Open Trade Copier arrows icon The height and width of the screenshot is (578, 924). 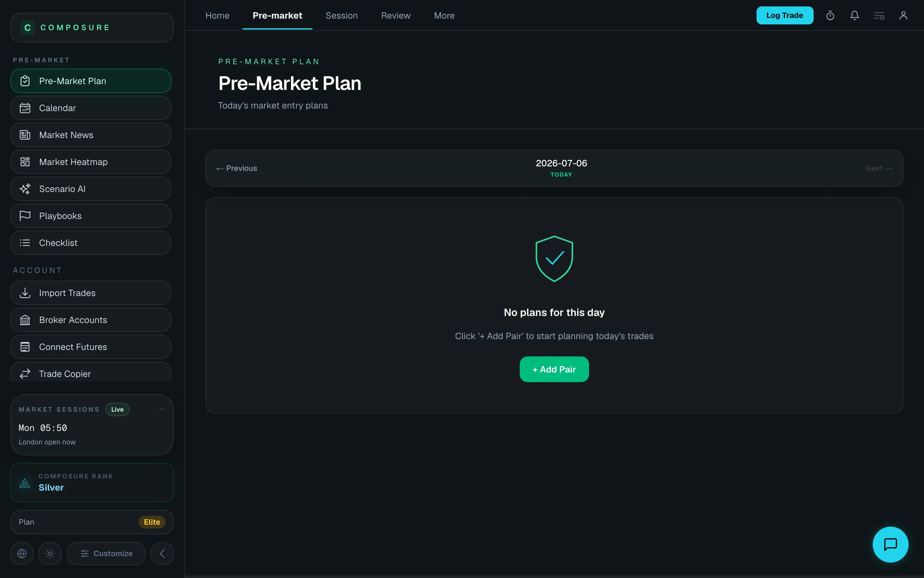25,374
